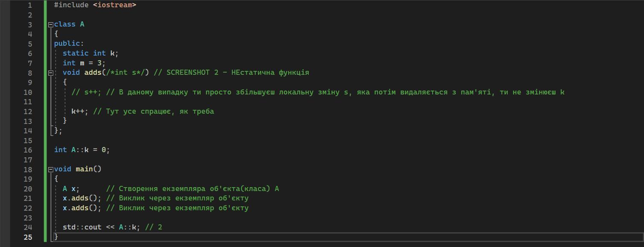Click the adds function name in its definition
The height and width of the screenshot is (247, 644).
[x=93, y=73]
